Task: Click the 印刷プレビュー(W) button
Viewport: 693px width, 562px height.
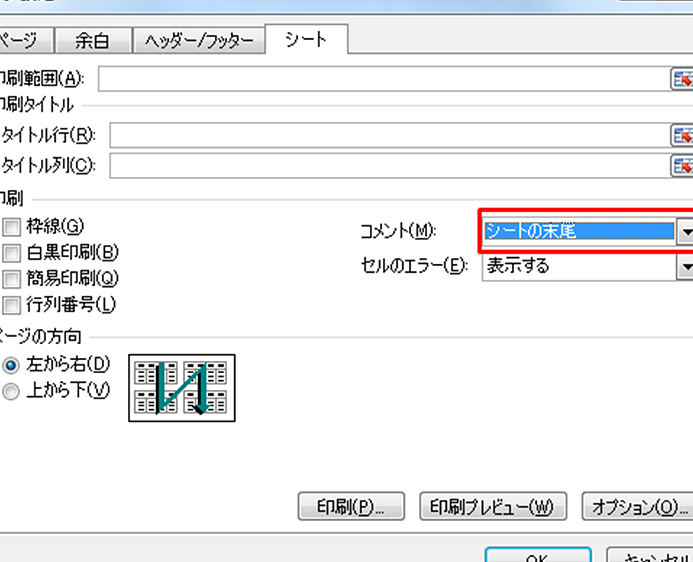Action: coord(493,506)
